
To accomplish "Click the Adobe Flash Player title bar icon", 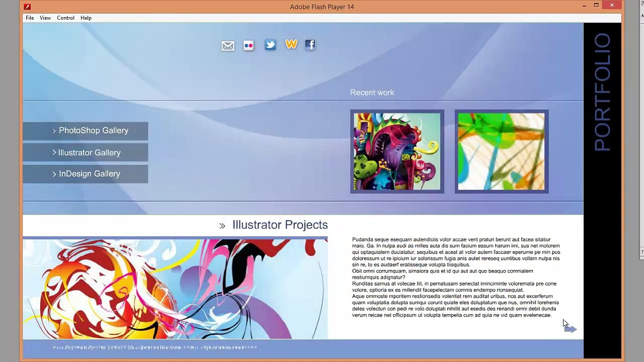I will tap(27, 7).
